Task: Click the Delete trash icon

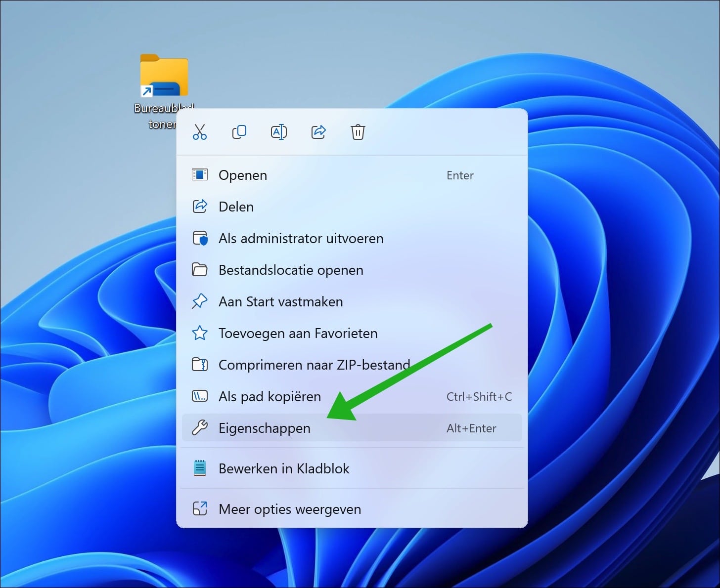Action: 358,132
